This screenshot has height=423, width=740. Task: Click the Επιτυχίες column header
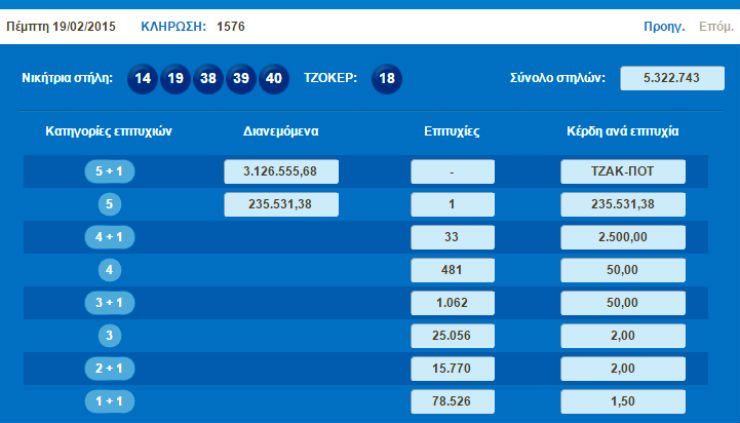coord(452,131)
